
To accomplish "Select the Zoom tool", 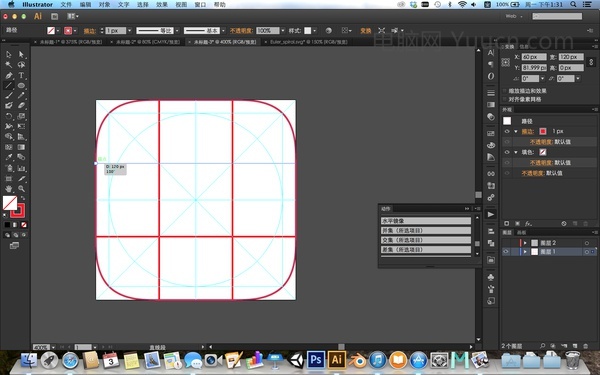I will point(21,189).
